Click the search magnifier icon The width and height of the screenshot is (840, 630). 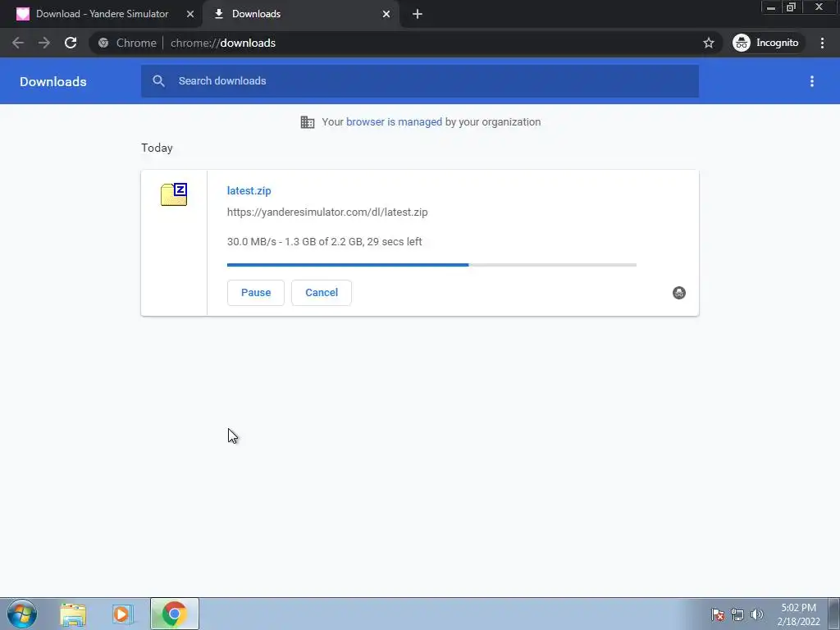tap(158, 81)
